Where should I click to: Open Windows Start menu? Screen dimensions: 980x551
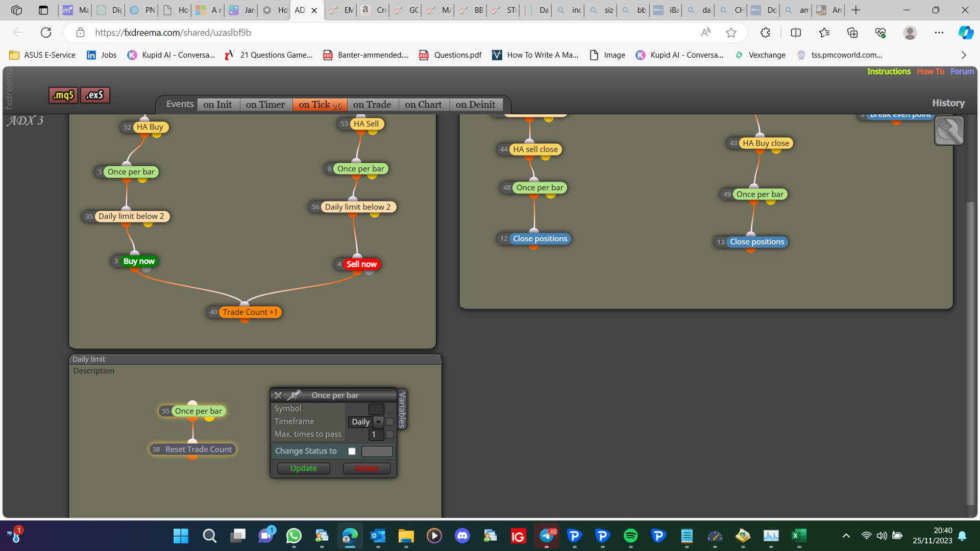click(x=181, y=536)
